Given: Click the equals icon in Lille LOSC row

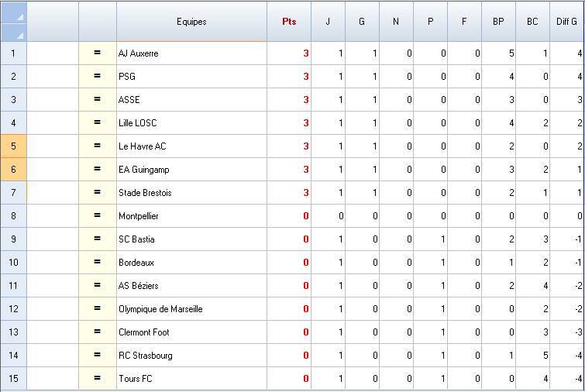Looking at the screenshot, I should [x=98, y=123].
